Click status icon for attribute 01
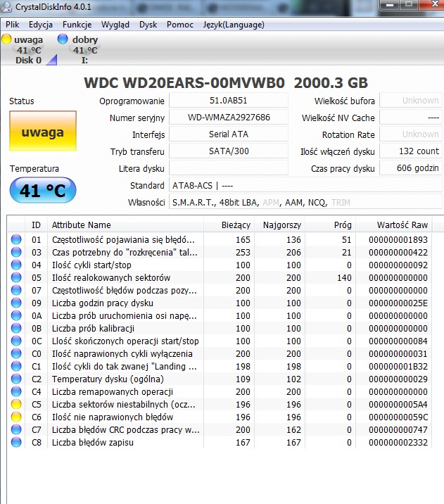The height and width of the screenshot is (504, 444). [x=16, y=239]
